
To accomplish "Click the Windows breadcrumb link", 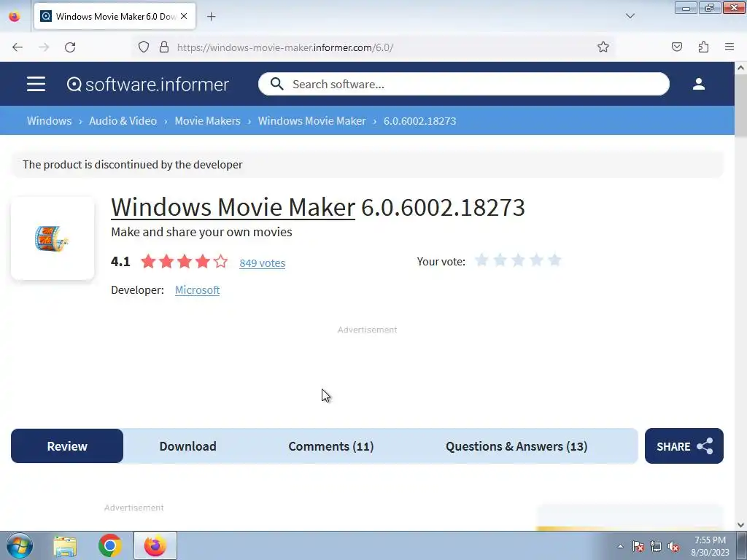I will (x=49, y=120).
